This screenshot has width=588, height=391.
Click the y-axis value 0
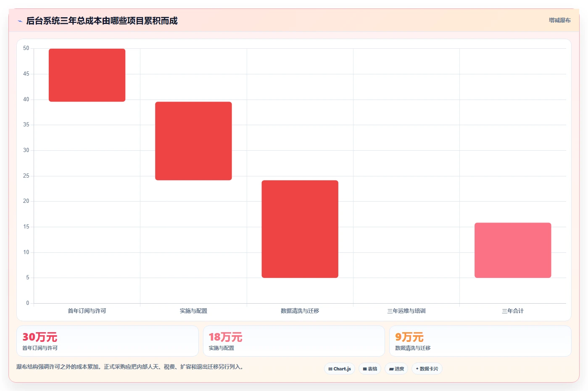coord(28,303)
